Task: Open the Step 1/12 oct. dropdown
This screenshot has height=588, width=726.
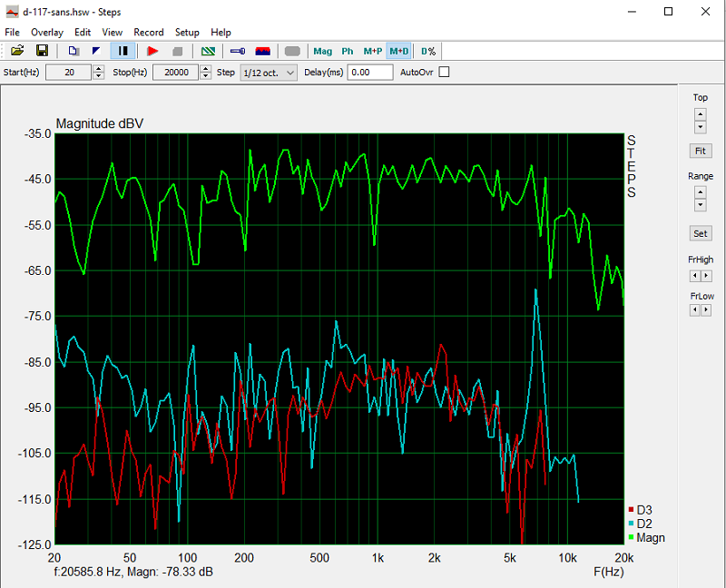Action: (x=269, y=73)
